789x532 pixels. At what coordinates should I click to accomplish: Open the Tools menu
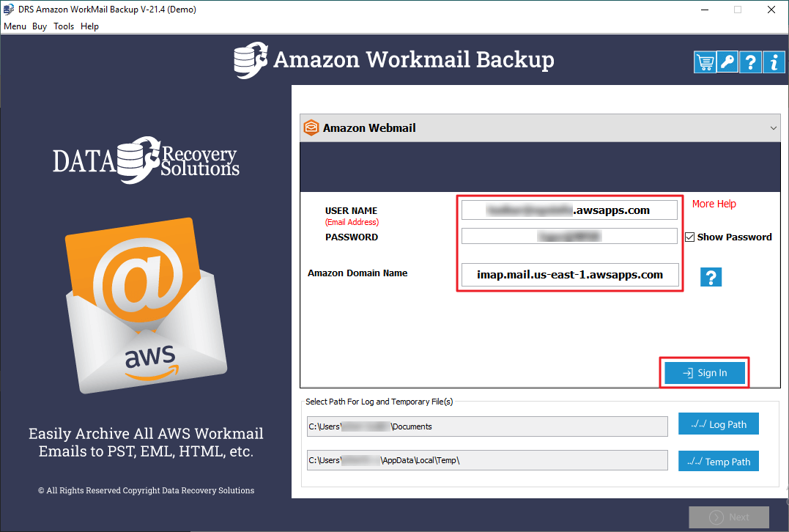coord(63,26)
